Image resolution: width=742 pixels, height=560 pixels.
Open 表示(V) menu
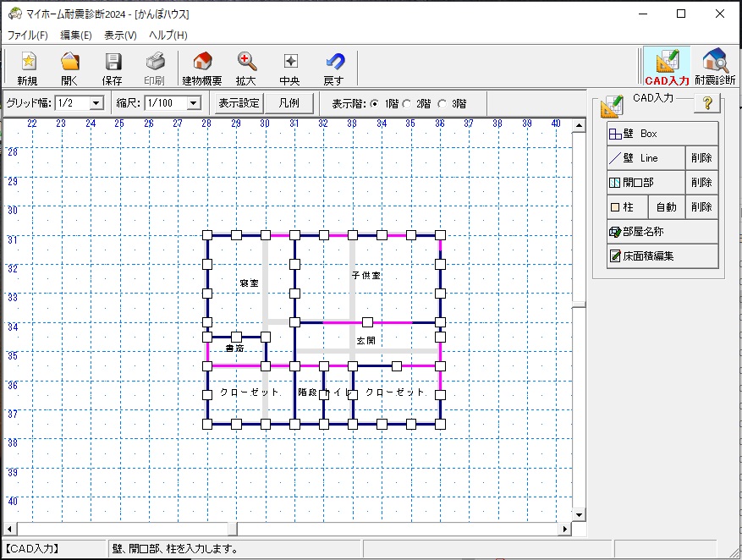coord(120,35)
